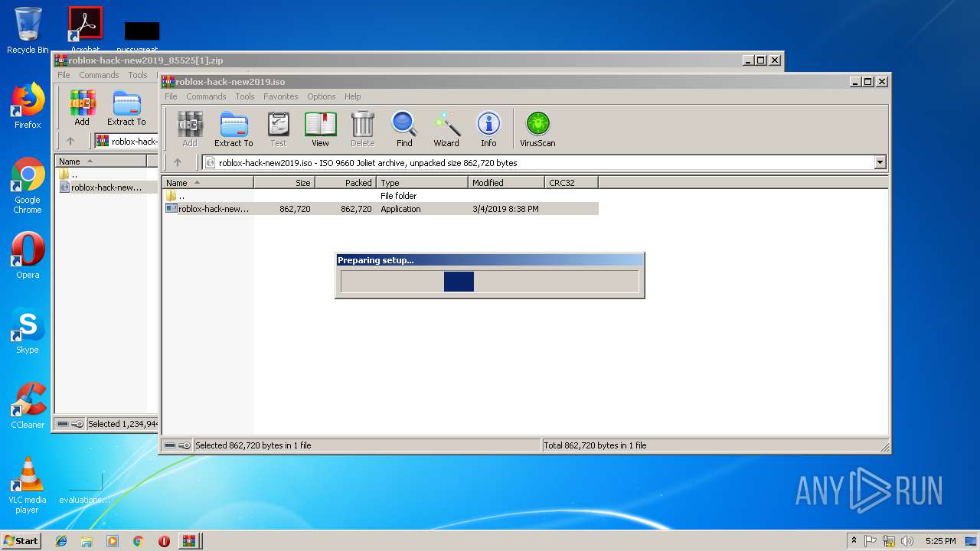Click 'Total 862,720 bytes in 1 file' status
Screen dimensions: 980x551
point(595,445)
